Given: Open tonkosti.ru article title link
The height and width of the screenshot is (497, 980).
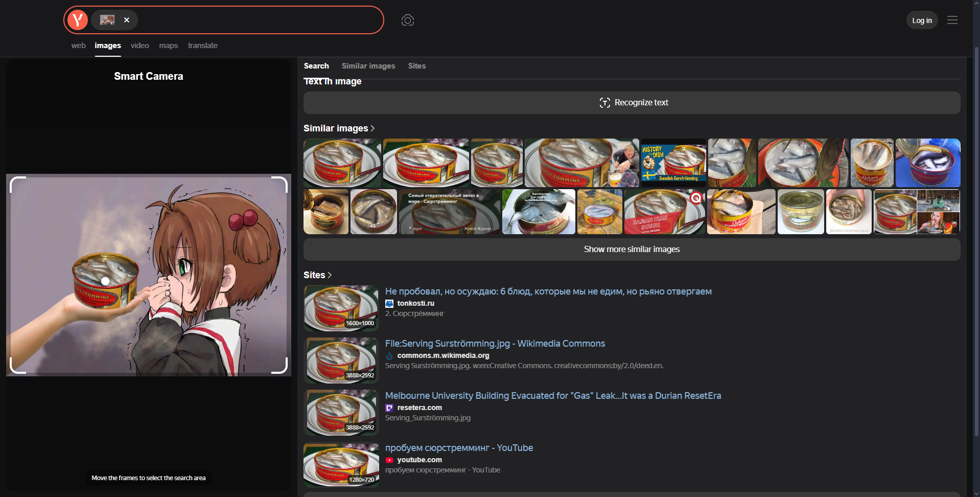Looking at the screenshot, I should coord(548,291).
